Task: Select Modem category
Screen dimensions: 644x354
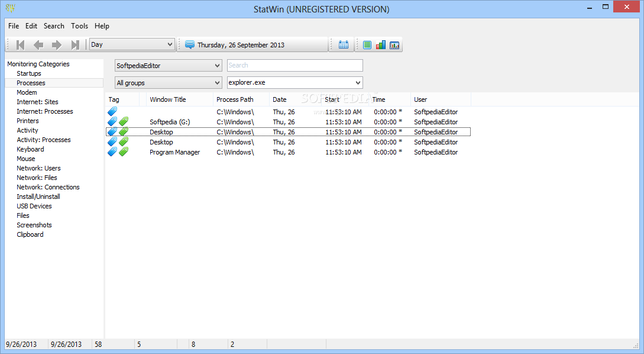Action: [27, 92]
